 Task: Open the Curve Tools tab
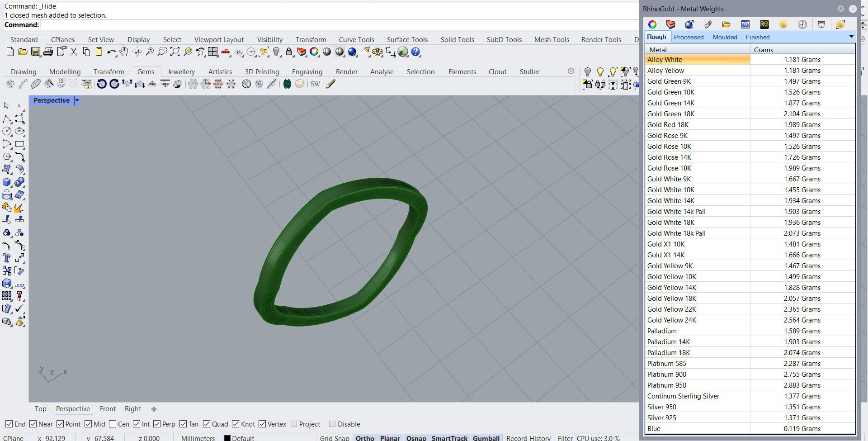pyautogui.click(x=357, y=39)
